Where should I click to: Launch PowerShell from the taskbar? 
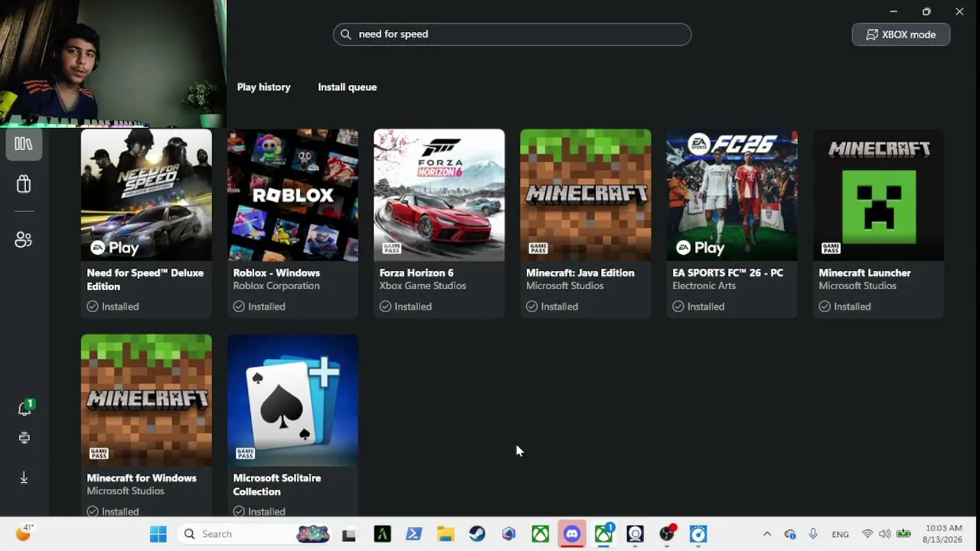[x=414, y=534]
